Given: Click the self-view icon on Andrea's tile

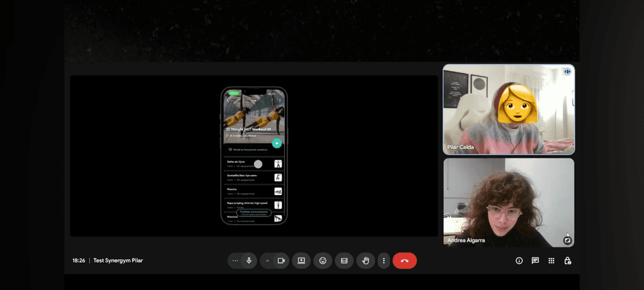Looking at the screenshot, I should click(x=568, y=240).
